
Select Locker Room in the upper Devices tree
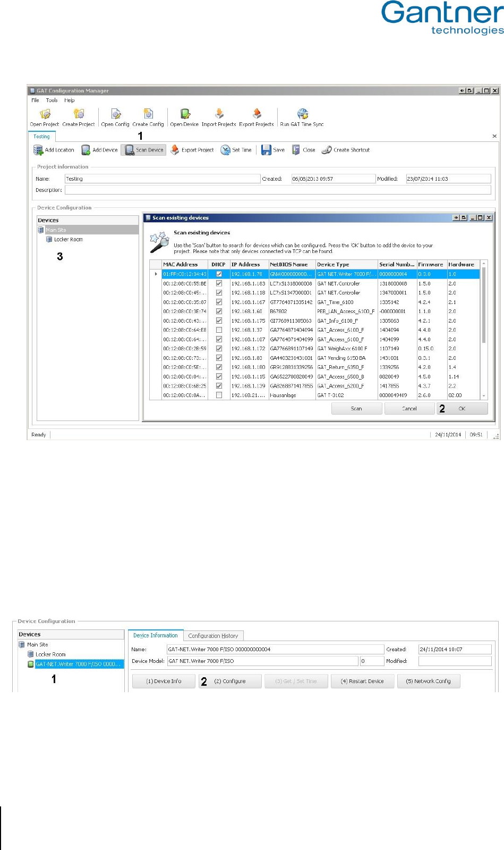point(69,240)
